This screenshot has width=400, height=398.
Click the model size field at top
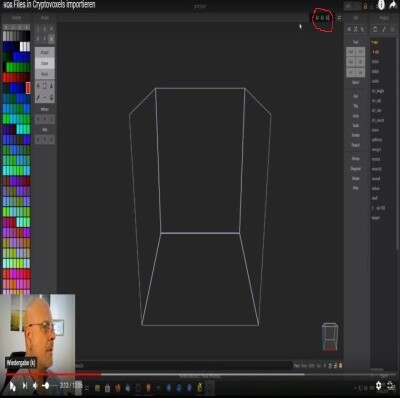point(323,18)
